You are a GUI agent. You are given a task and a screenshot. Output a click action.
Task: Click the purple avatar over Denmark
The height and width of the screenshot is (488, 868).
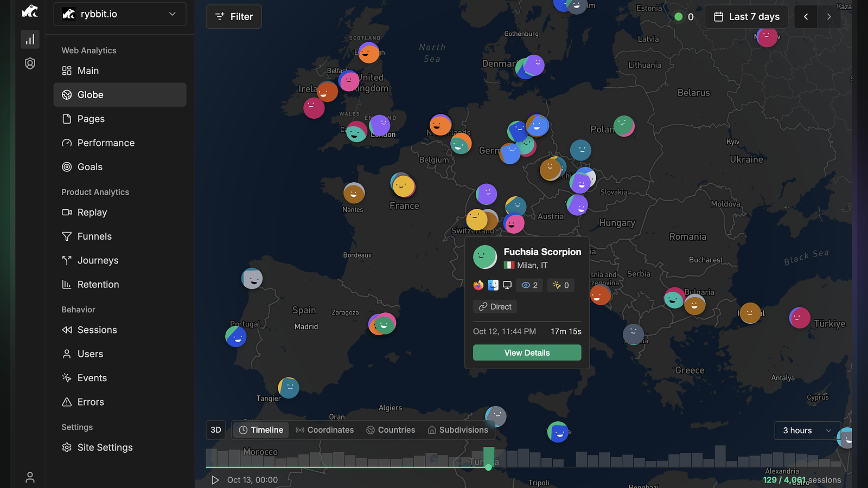(534, 66)
